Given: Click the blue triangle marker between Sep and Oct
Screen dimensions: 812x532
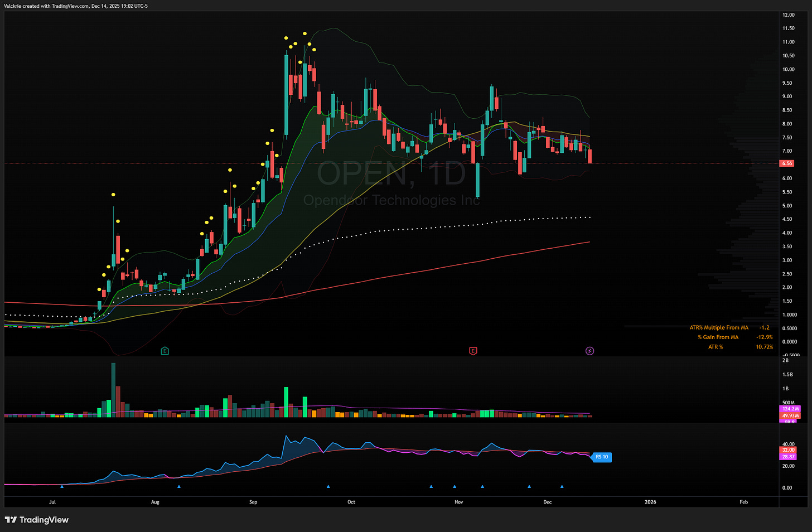Looking at the screenshot, I should [x=328, y=486].
